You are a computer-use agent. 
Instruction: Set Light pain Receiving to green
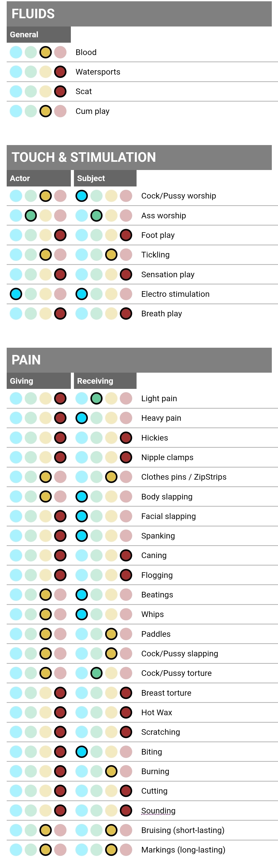(97, 398)
